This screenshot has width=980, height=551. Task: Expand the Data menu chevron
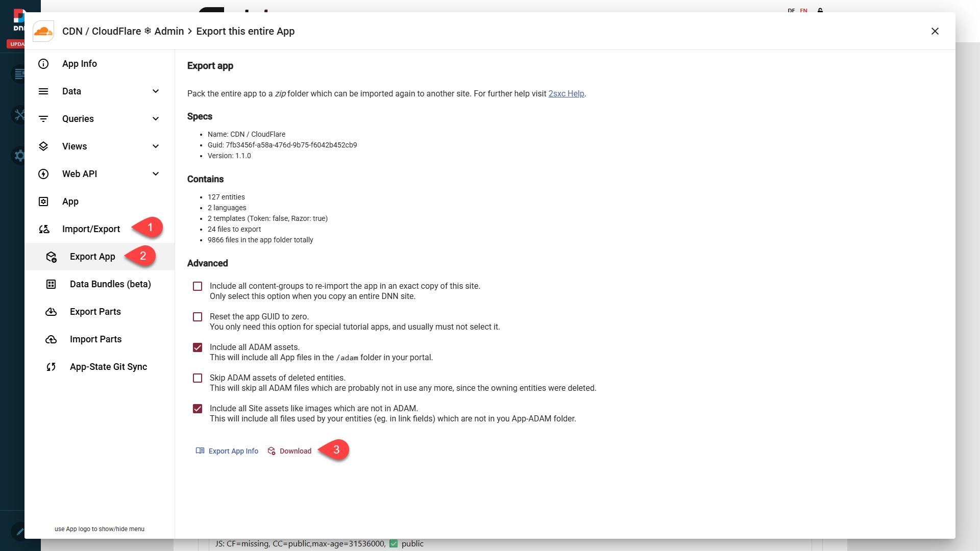[x=156, y=91]
